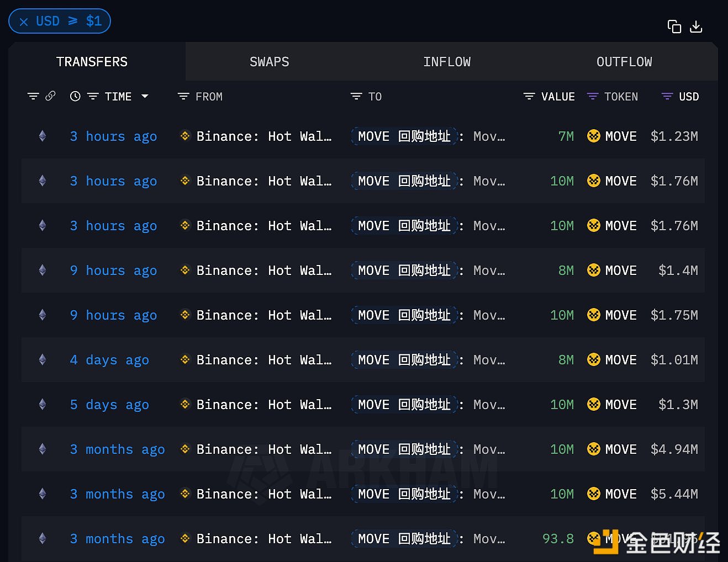
Task: Click the download export icon top right
Action: click(696, 26)
